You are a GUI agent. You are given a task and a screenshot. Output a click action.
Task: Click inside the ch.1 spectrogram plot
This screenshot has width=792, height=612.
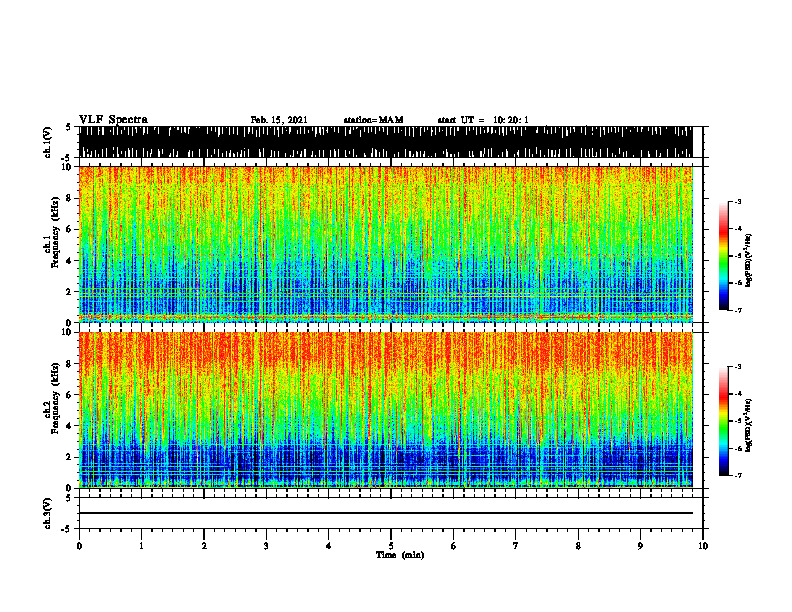pos(385,244)
